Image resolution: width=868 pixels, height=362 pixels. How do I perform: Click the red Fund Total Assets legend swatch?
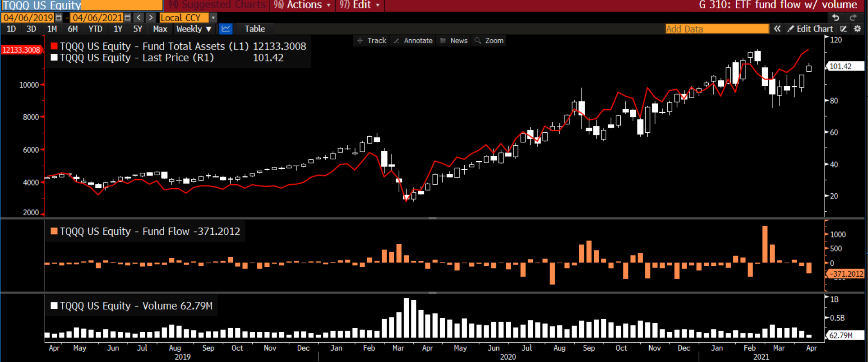click(x=54, y=46)
